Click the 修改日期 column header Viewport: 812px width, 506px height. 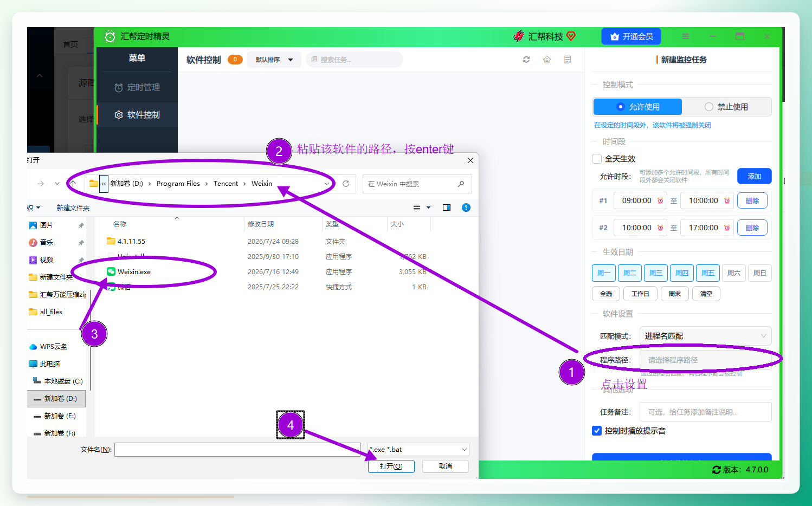(261, 224)
